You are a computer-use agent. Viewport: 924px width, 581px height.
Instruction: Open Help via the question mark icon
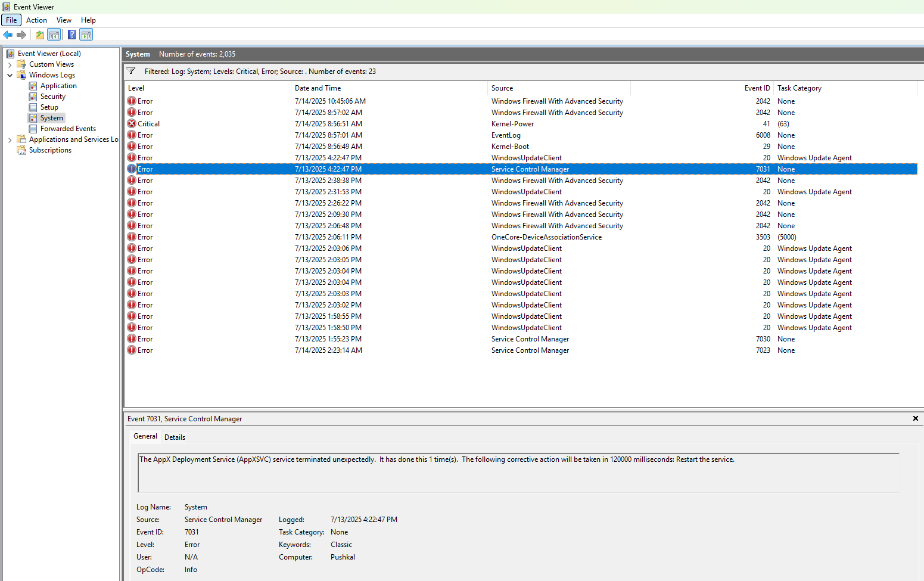pos(71,35)
